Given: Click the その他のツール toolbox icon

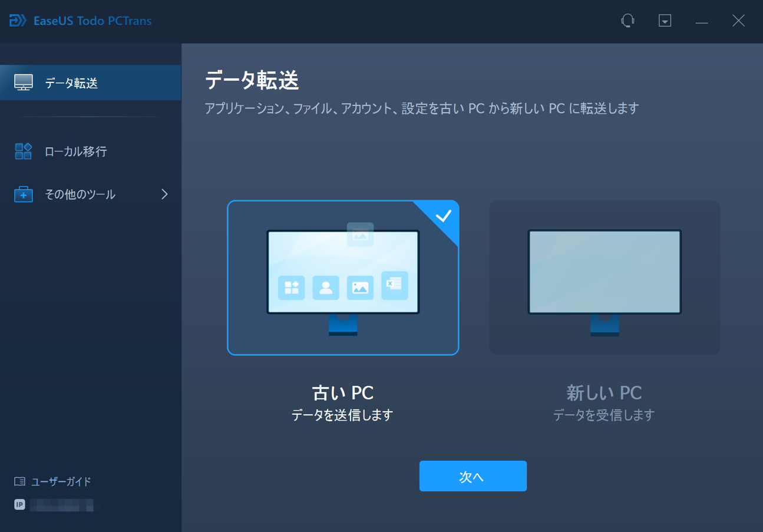Looking at the screenshot, I should click(24, 194).
